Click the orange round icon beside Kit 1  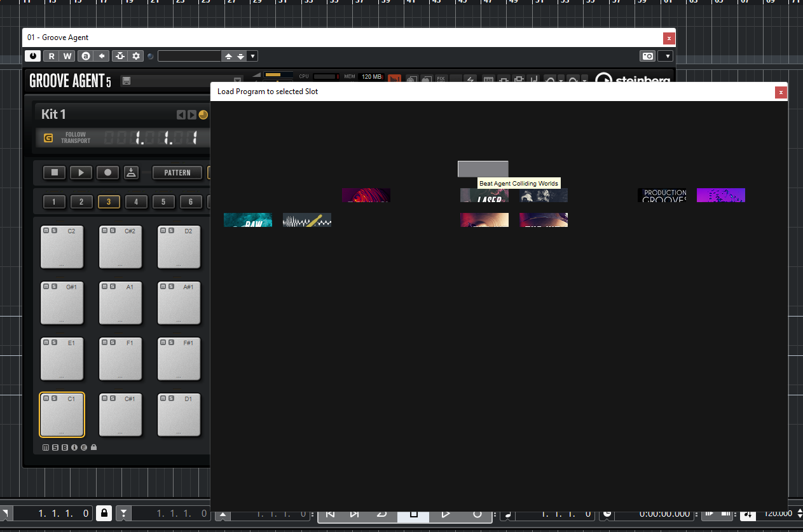[x=203, y=115]
